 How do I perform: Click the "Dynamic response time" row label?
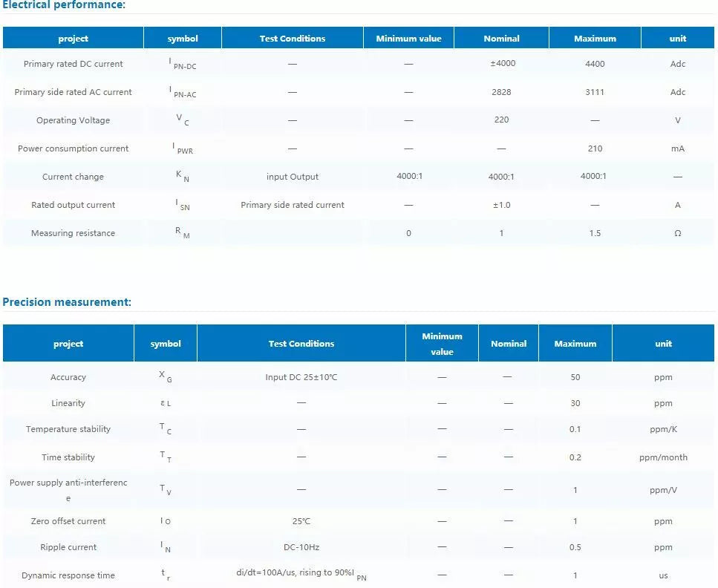[68, 575]
